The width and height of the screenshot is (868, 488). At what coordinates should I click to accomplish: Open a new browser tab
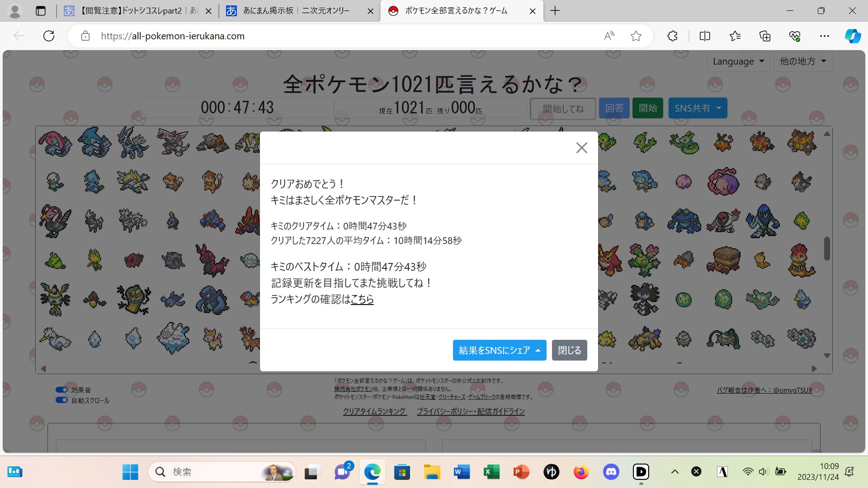coord(555,11)
